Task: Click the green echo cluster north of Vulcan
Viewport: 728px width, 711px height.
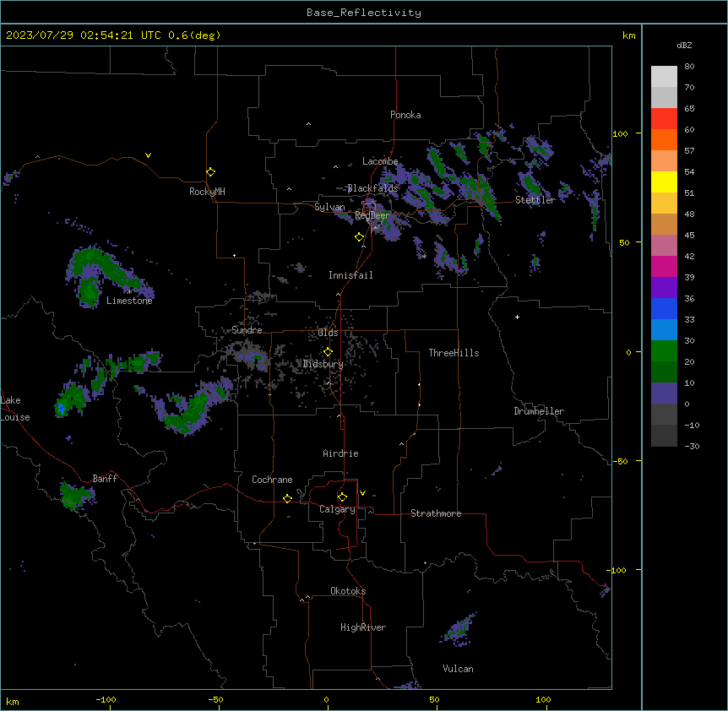Action: click(x=459, y=630)
